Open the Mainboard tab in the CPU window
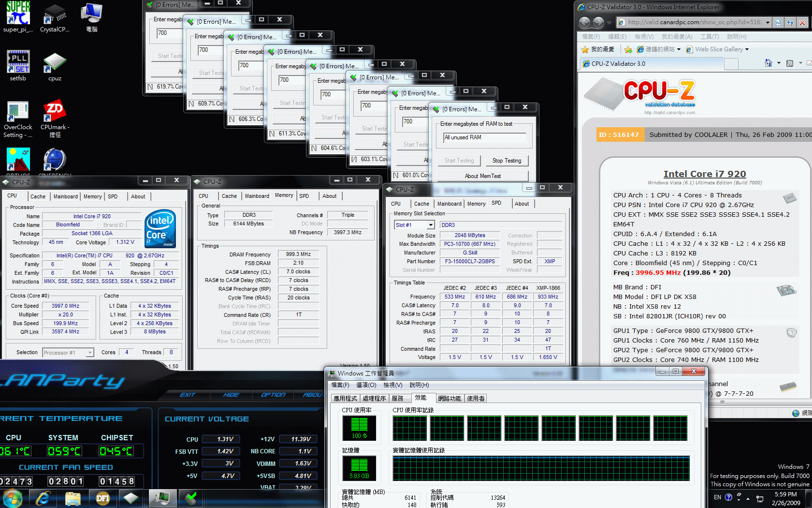812x508 pixels. (65, 196)
